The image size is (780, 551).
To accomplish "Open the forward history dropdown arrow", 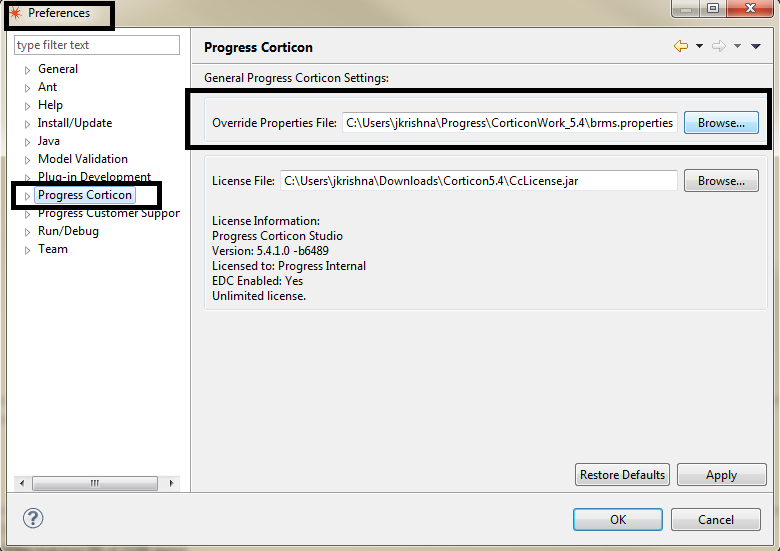I will [x=738, y=46].
